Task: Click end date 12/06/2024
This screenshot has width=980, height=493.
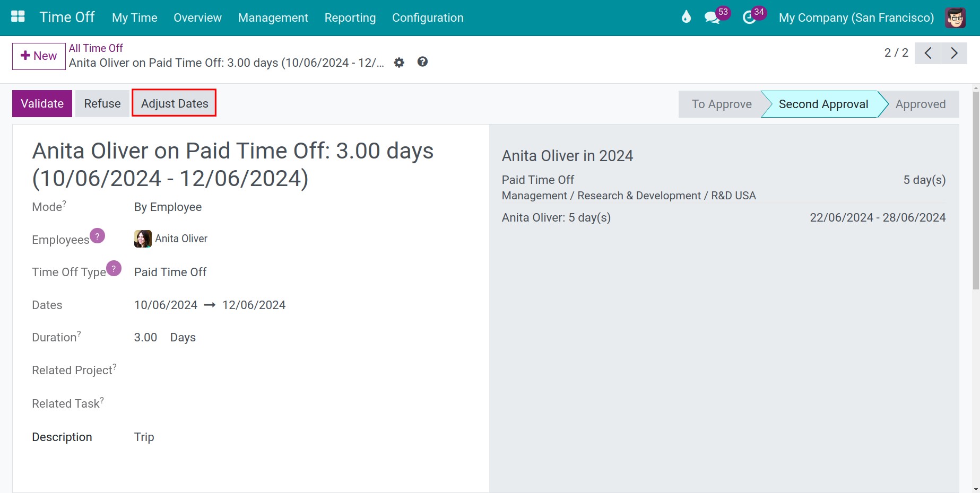Action: click(x=254, y=305)
